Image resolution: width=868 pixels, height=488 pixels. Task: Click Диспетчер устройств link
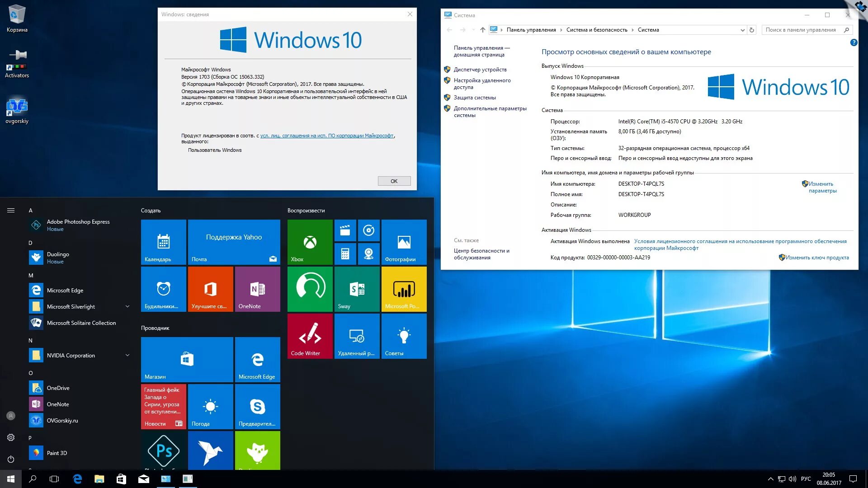click(481, 69)
